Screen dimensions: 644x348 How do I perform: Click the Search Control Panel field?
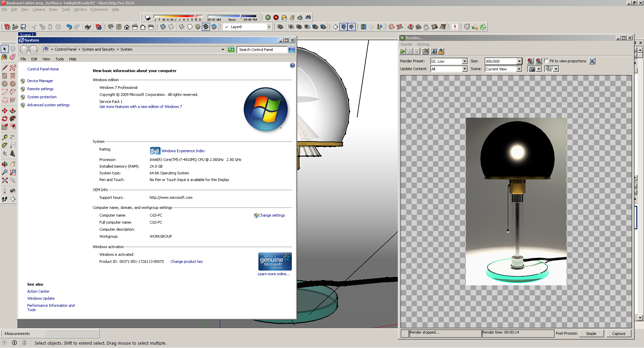(263, 50)
